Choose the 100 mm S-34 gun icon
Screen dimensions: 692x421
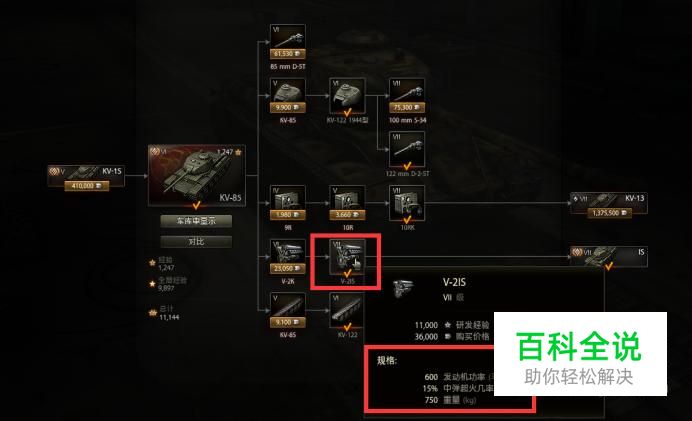(407, 96)
